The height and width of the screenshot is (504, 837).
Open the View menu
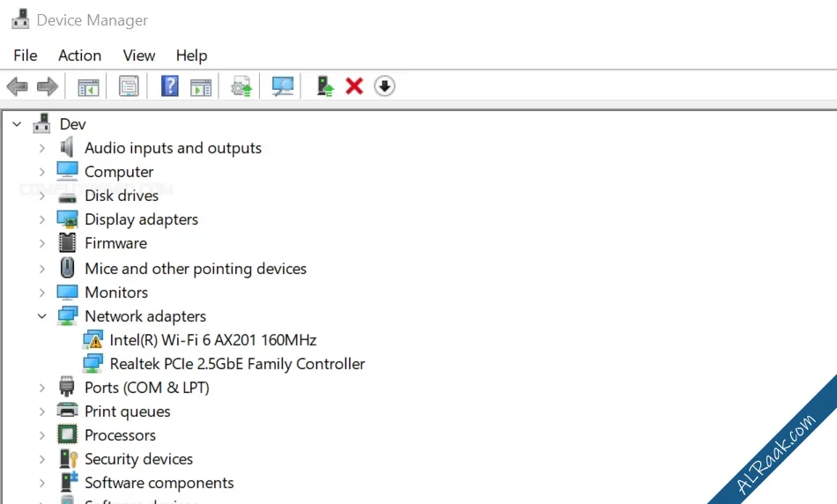(139, 56)
